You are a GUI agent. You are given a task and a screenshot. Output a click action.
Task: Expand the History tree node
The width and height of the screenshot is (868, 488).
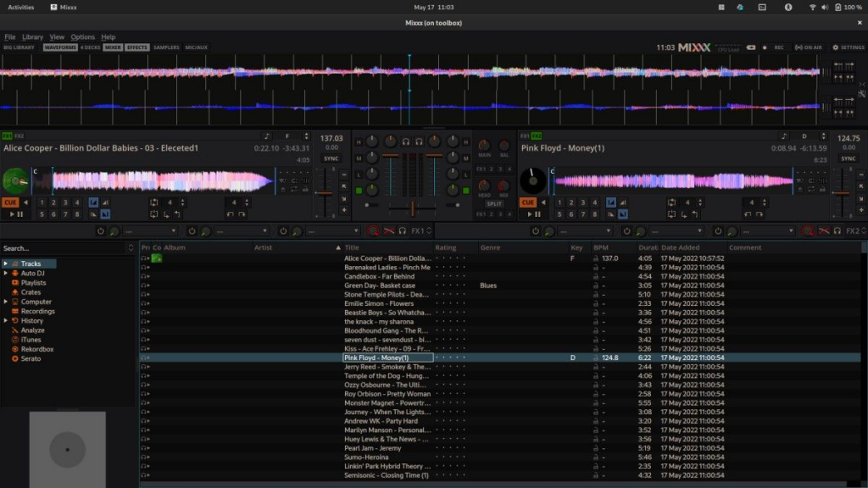tap(6, 320)
